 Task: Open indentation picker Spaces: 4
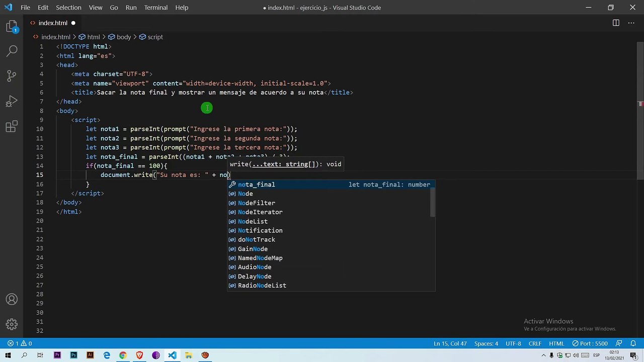pos(486,343)
